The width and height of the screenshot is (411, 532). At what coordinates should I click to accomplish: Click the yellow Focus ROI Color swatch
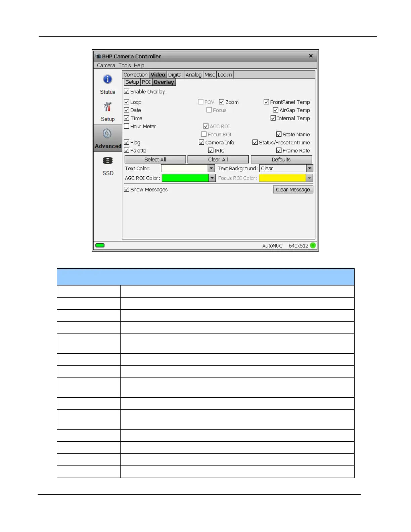point(282,178)
